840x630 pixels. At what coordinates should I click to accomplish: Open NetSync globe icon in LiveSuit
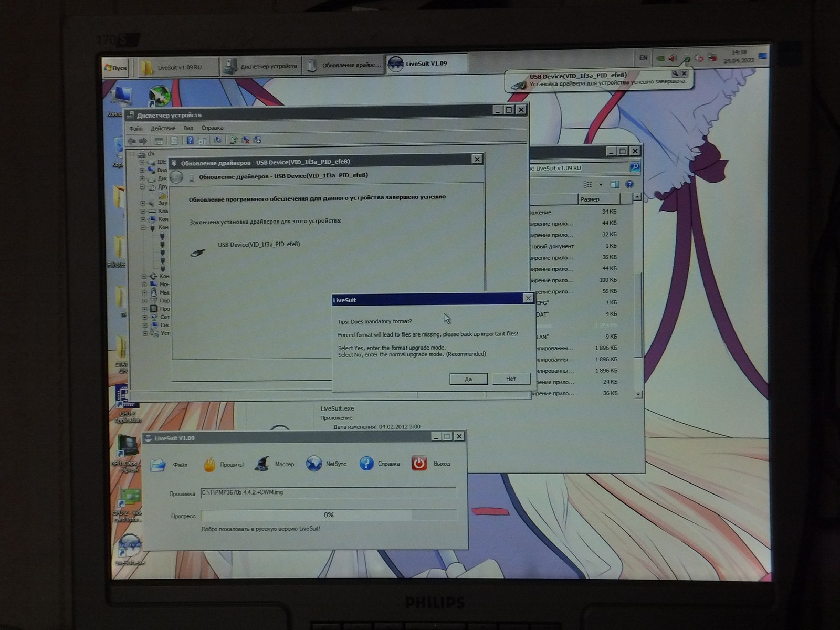coord(314,464)
